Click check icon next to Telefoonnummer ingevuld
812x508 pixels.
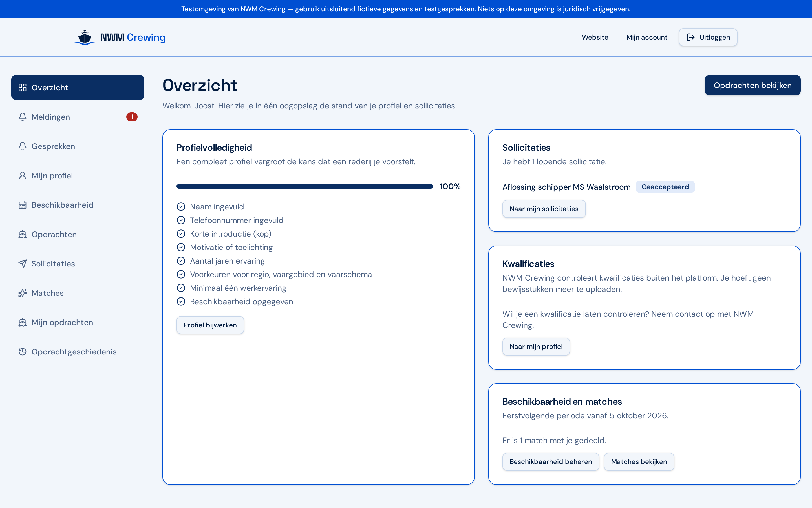[181, 220]
